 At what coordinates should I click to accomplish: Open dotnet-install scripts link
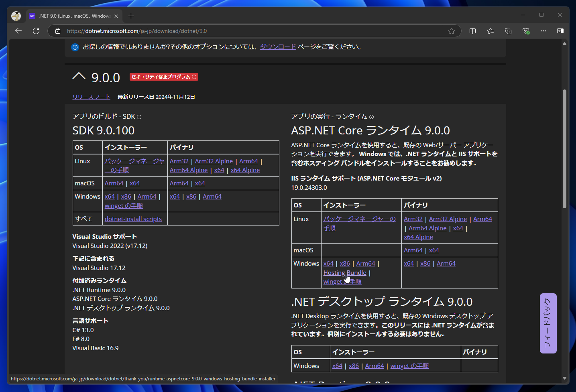click(133, 219)
